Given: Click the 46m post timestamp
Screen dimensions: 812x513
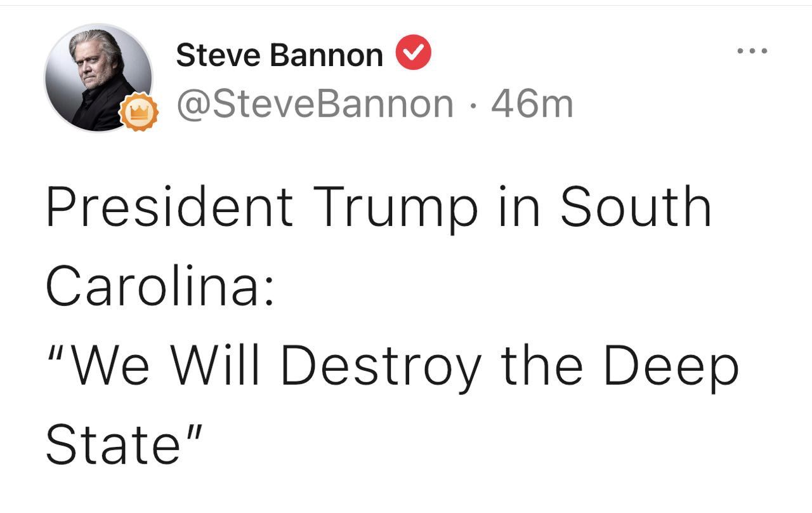Looking at the screenshot, I should (532, 104).
